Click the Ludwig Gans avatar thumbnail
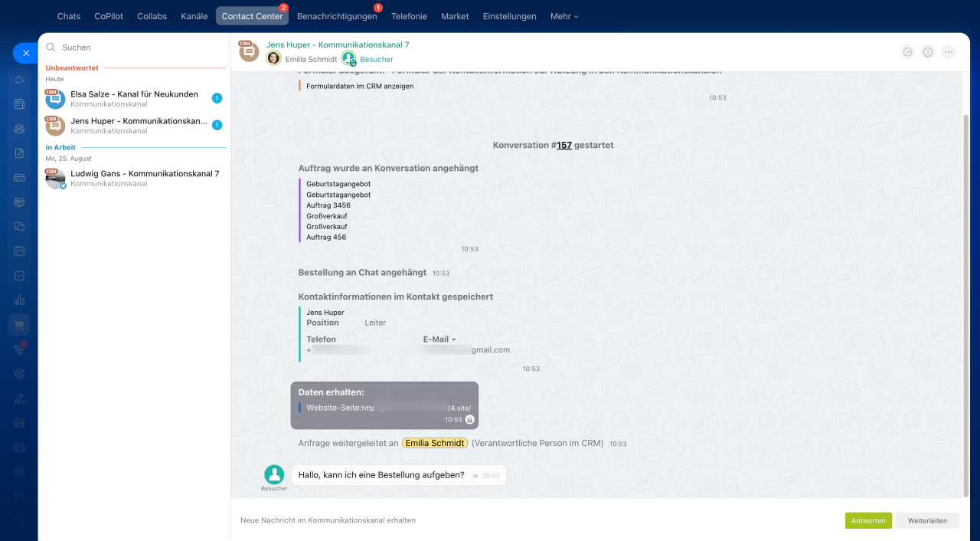 (x=55, y=179)
